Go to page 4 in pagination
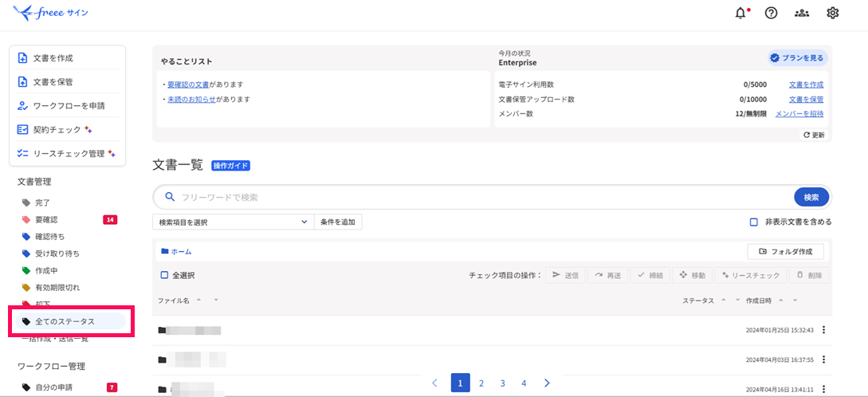Viewport: 868px width, 397px height. click(x=524, y=383)
